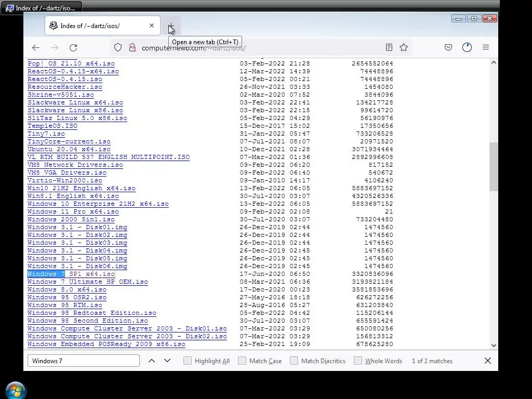Reload the page with the refresh icon
The width and height of the screenshot is (532, 399).
pyautogui.click(x=73, y=47)
